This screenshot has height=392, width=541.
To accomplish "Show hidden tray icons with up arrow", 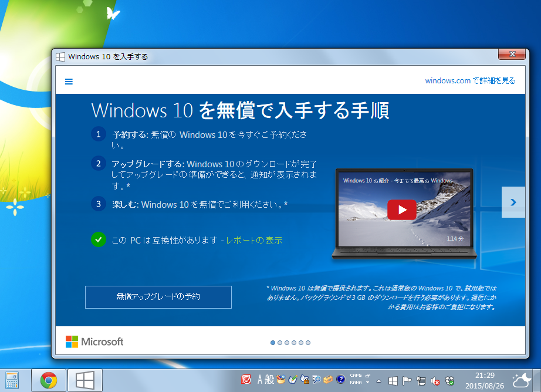I will pos(379,381).
